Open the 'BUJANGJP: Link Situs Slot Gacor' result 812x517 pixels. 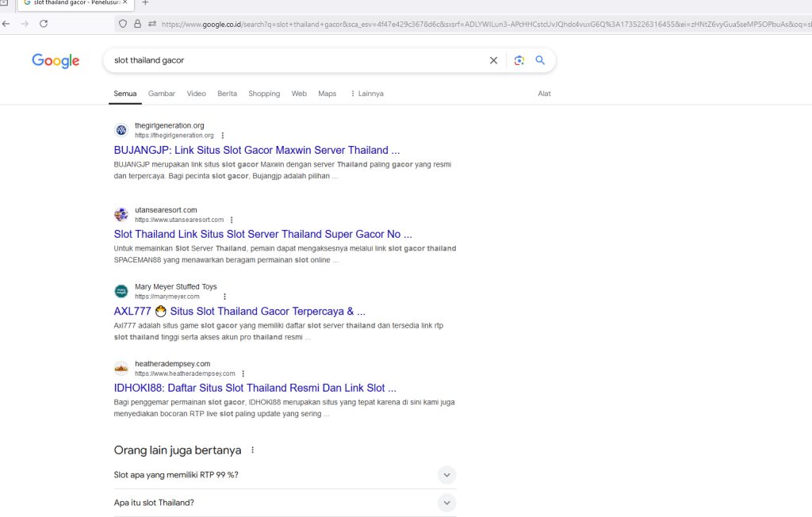tap(257, 150)
